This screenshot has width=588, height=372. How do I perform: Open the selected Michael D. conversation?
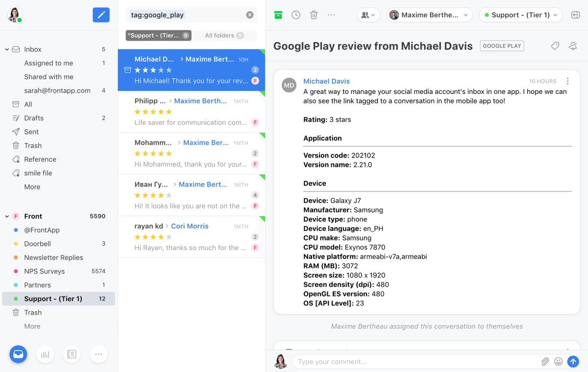point(192,70)
